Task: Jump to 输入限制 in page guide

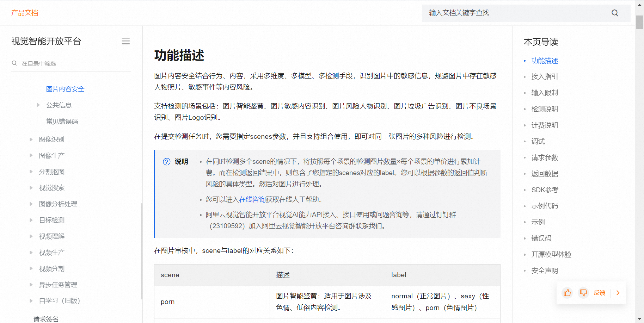Action: coord(545,93)
